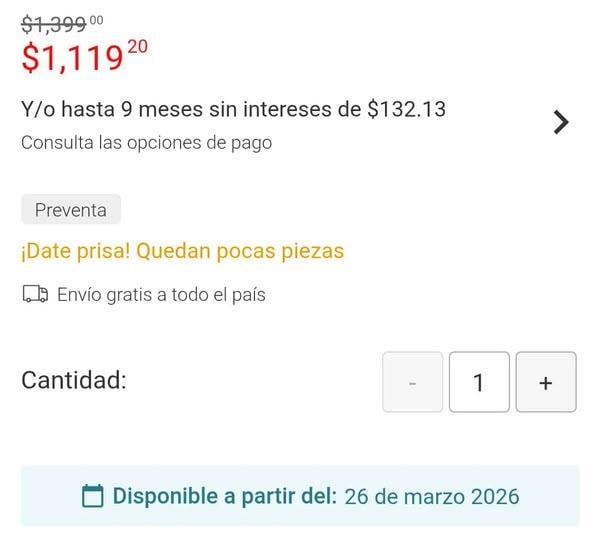Open Consulta las opciones de pago
This screenshot has height=543, width=600.
click(146, 142)
